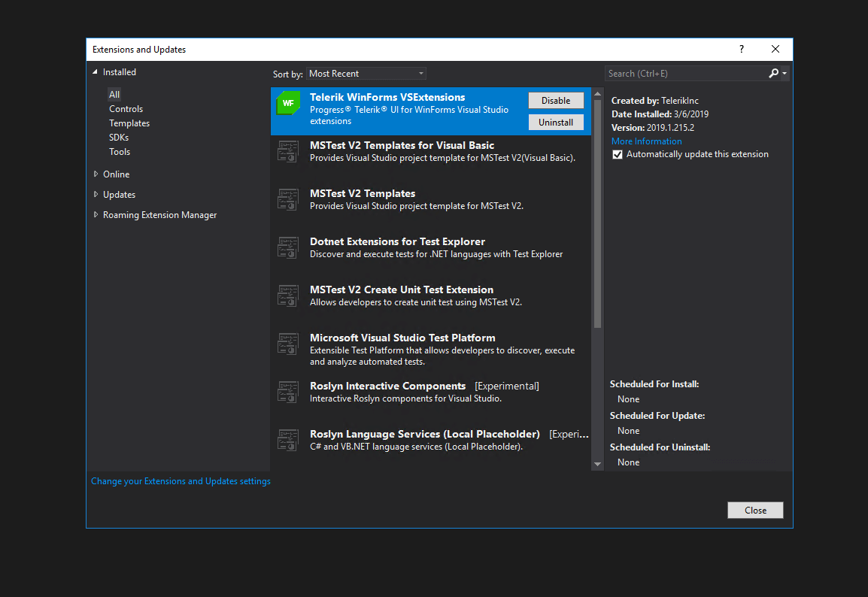The image size is (868, 597).
Task: Select the Tools category
Action: tap(120, 152)
